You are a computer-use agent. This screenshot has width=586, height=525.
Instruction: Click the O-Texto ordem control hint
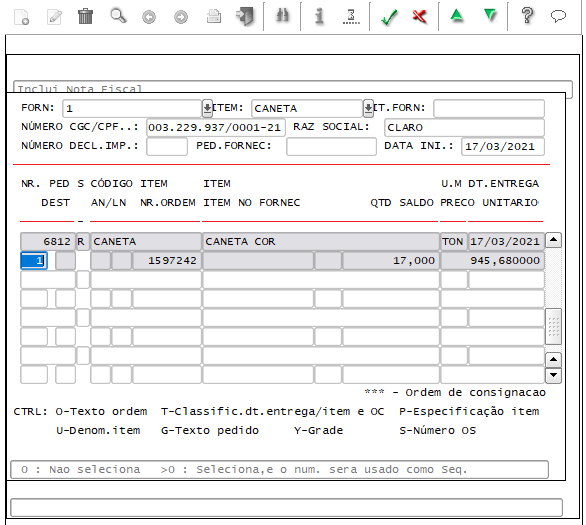pyautogui.click(x=101, y=411)
